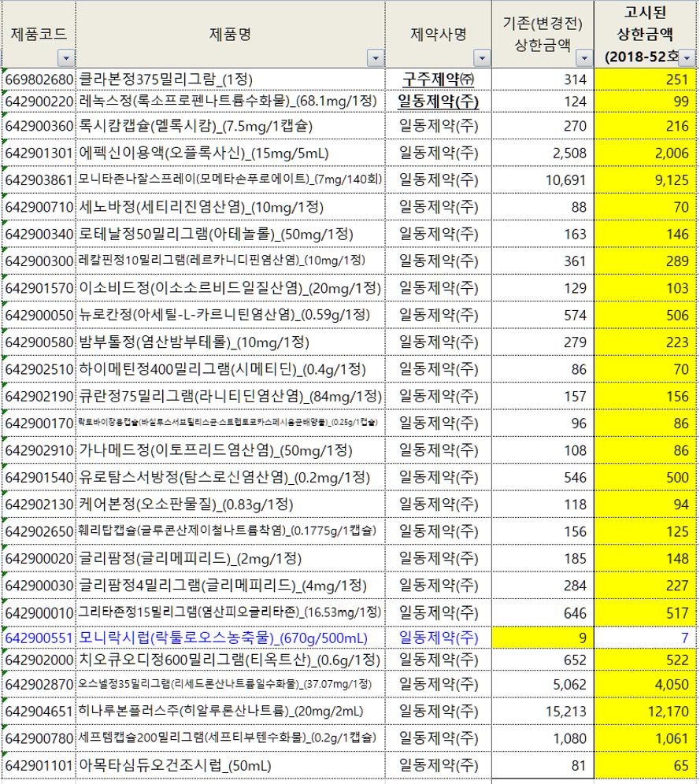
Task: Select new price 2,006 cell
Action: (x=646, y=153)
